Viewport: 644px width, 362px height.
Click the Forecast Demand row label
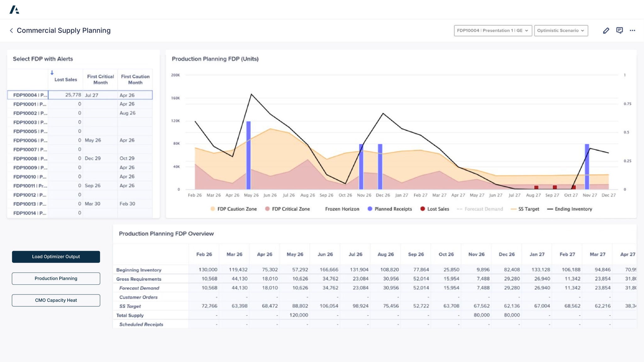tap(139, 288)
